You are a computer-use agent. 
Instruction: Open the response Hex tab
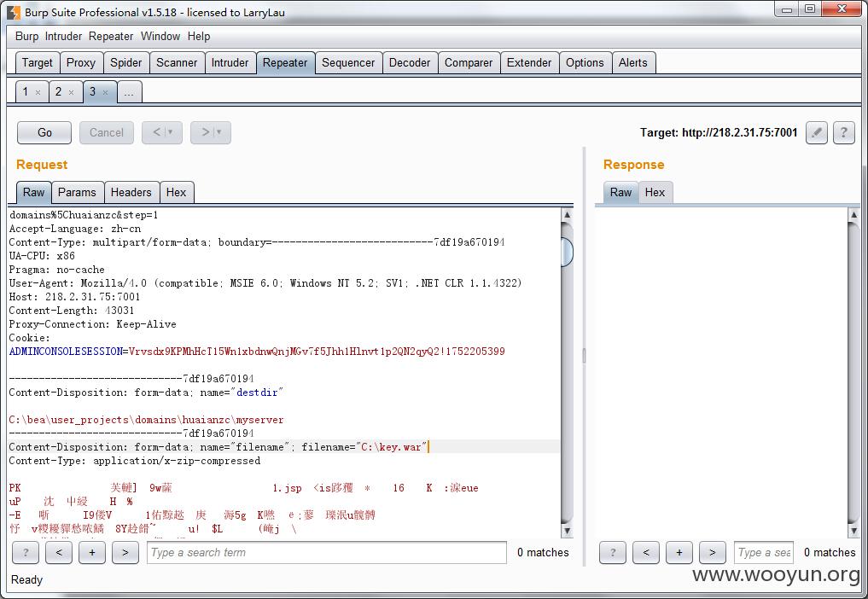(655, 192)
